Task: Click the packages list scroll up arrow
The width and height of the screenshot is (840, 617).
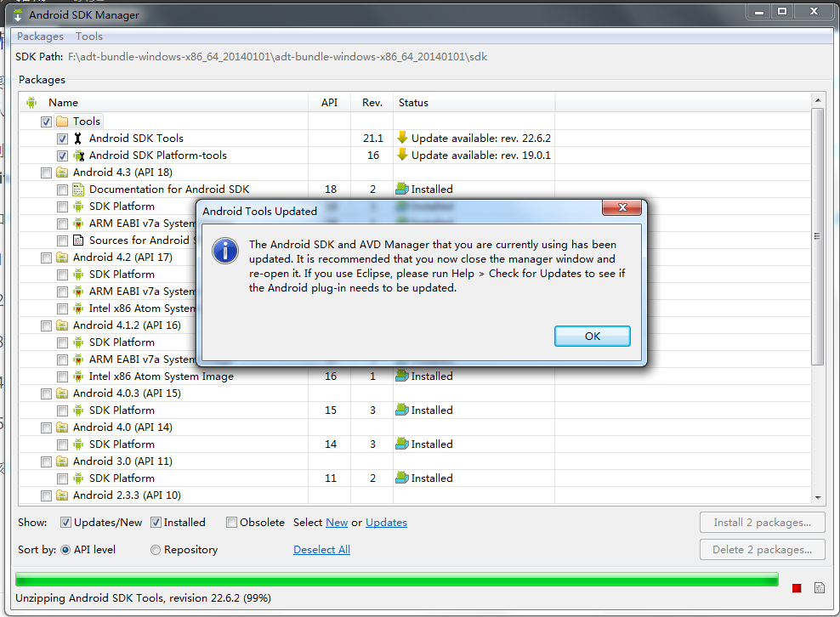Action: 818,100
